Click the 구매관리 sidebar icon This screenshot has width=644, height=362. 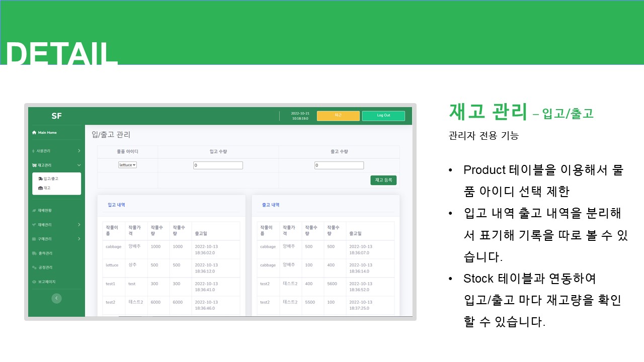tap(34, 239)
